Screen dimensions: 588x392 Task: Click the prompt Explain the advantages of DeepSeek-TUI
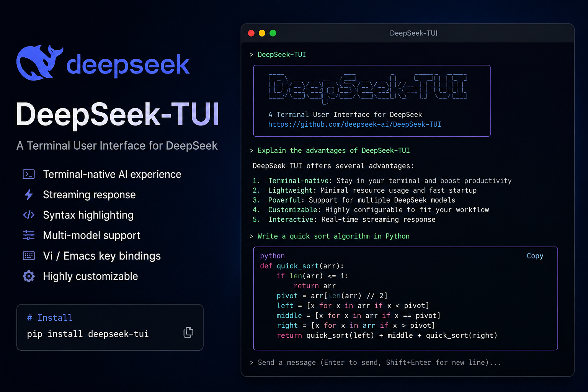[x=330, y=150]
